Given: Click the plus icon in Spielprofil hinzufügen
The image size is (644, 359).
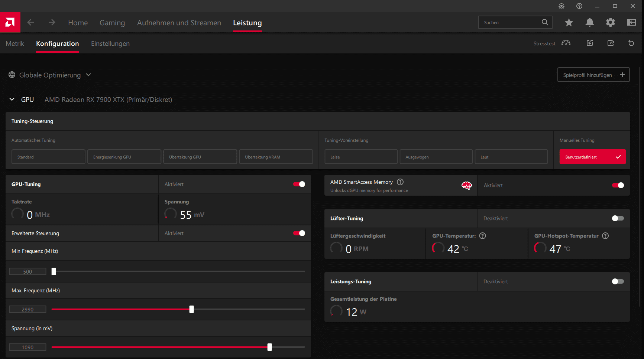Looking at the screenshot, I should point(622,75).
